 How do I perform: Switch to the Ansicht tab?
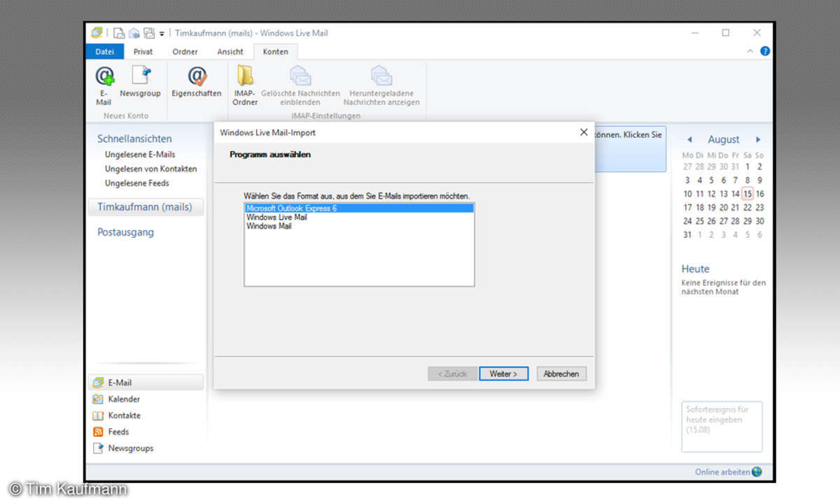pyautogui.click(x=230, y=51)
